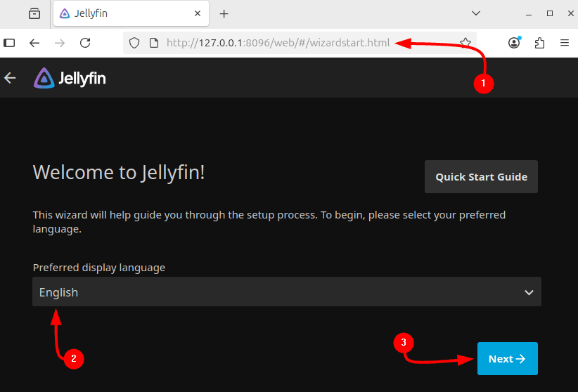Proceed with the Next button
The height and width of the screenshot is (392, 578).
click(x=507, y=359)
